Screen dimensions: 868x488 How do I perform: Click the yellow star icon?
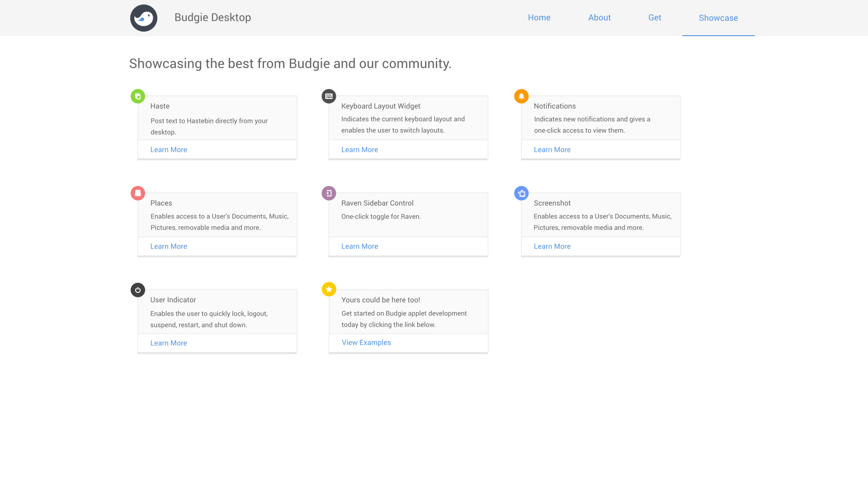[329, 289]
